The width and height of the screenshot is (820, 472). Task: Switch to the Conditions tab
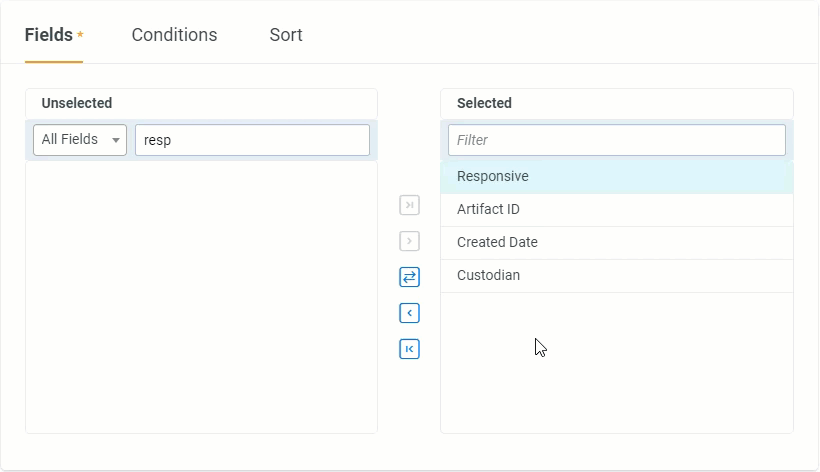174,35
